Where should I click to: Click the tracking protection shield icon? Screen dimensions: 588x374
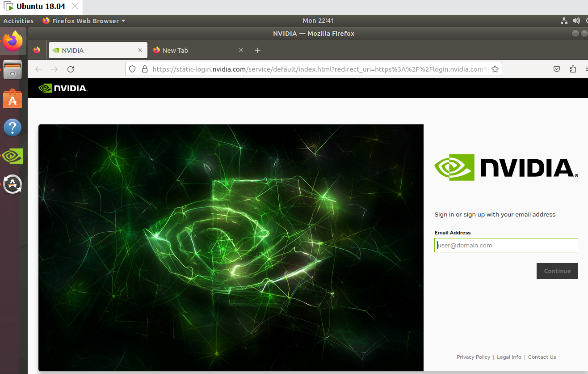132,69
